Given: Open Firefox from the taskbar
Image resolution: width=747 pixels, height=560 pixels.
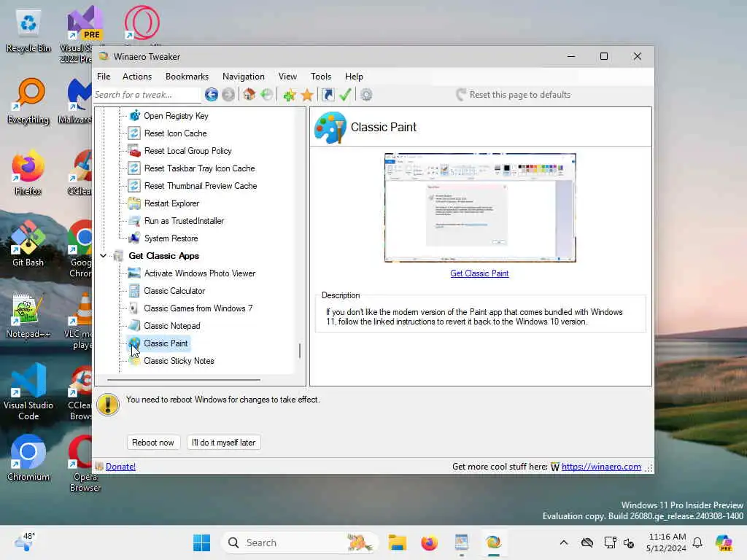Looking at the screenshot, I should point(429,542).
